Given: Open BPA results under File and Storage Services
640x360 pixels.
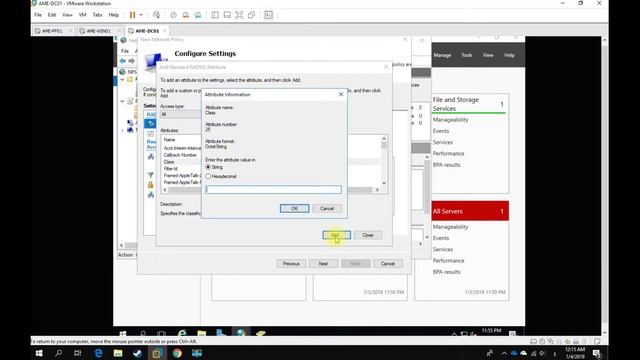Looking at the screenshot, I should point(447,165).
